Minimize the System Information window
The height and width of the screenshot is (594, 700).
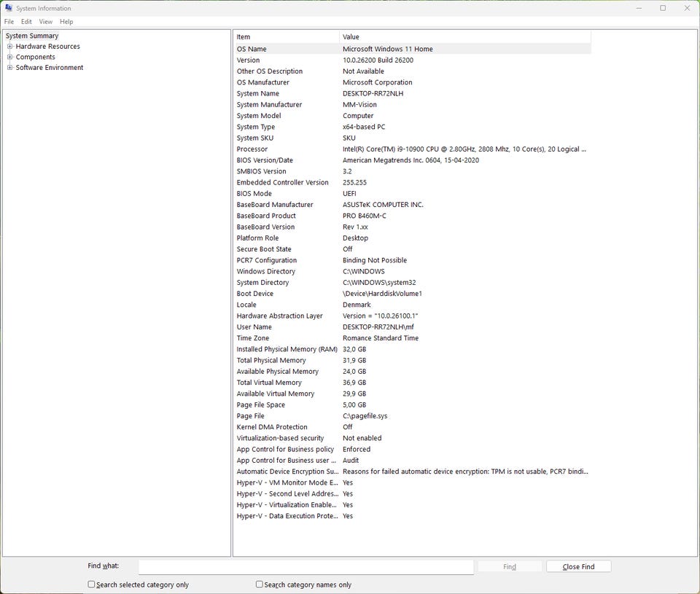coord(639,8)
